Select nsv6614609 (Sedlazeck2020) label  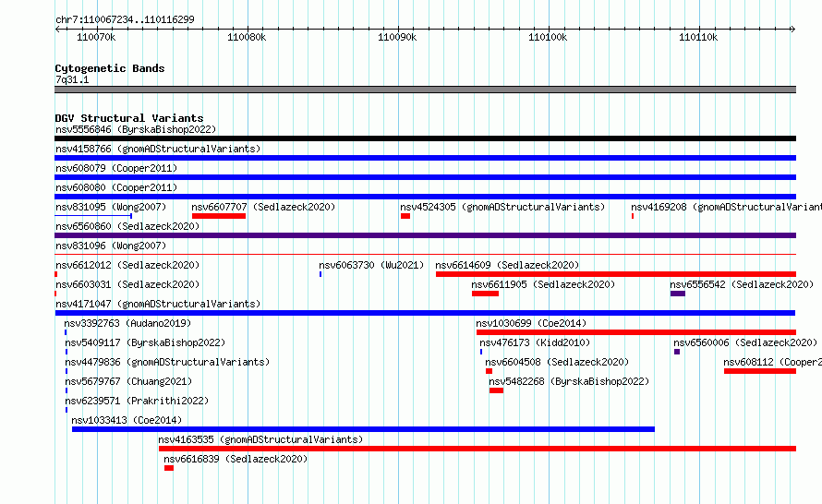[x=507, y=265]
